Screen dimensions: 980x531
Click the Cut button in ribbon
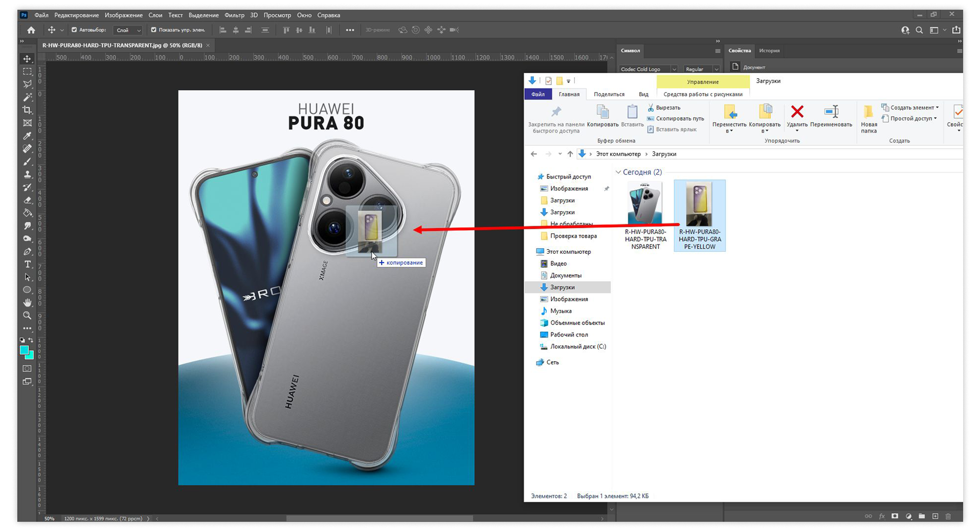(663, 108)
